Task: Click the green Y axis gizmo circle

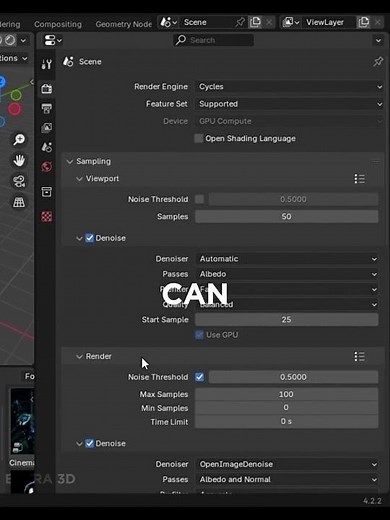Action: pyautogui.click(x=16, y=95)
